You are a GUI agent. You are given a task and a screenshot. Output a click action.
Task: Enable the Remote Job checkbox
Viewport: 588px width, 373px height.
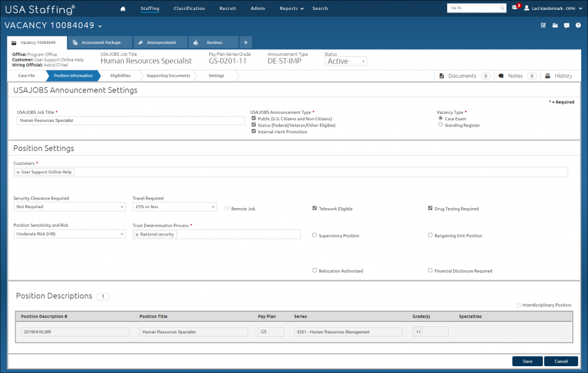227,208
